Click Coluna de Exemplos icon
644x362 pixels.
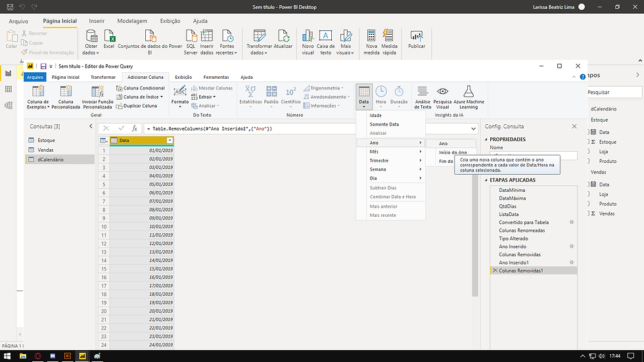point(38,91)
